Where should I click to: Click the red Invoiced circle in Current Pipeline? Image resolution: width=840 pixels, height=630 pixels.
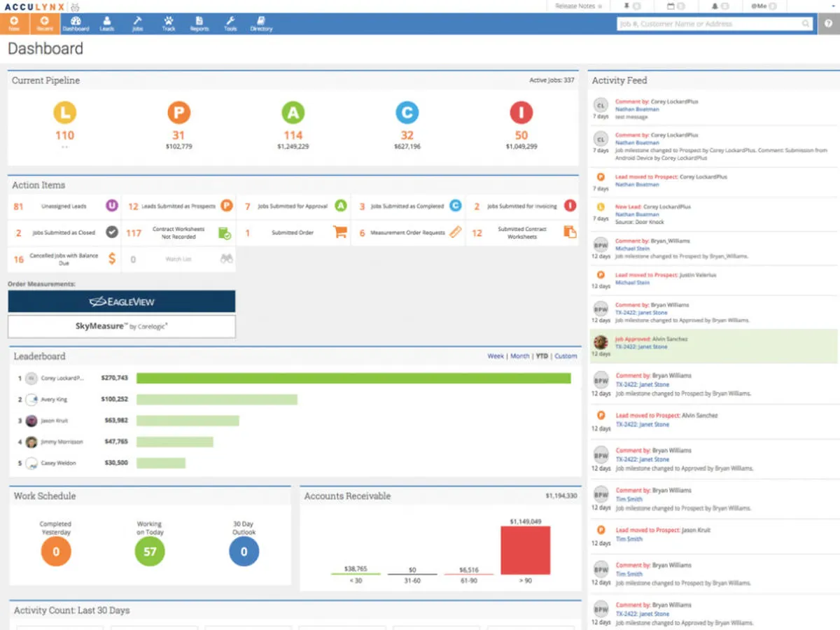[521, 113]
